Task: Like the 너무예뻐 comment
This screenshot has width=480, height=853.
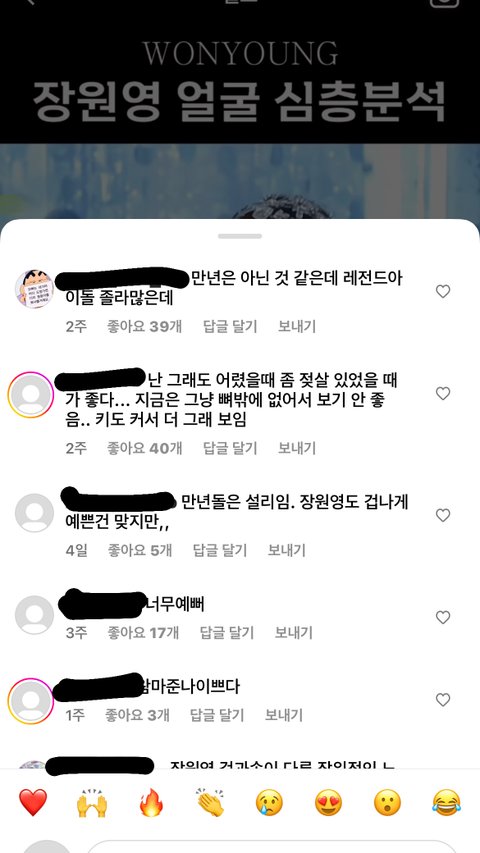Action: [x=443, y=617]
